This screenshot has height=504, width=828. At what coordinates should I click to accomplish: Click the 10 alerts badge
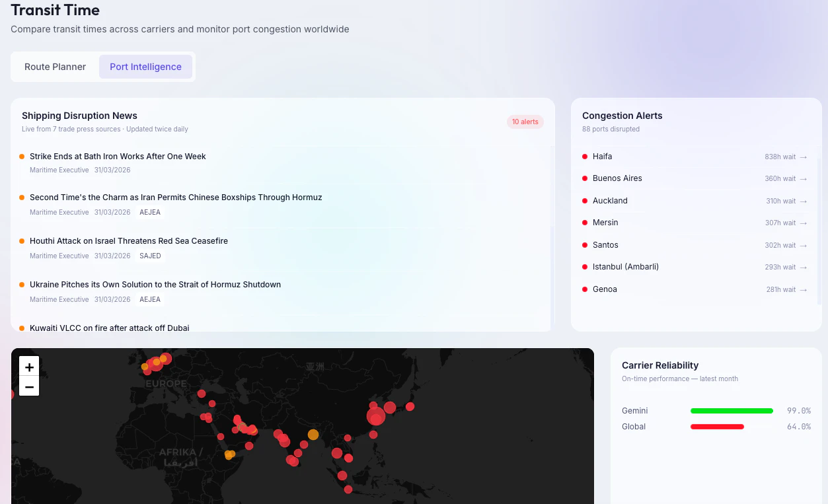pyautogui.click(x=525, y=122)
